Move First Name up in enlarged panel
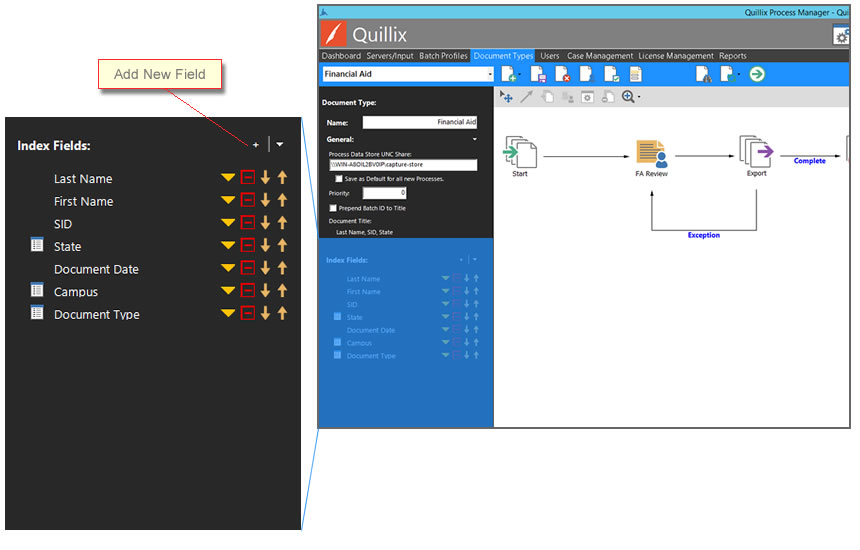The height and width of the screenshot is (550, 860). point(282,200)
